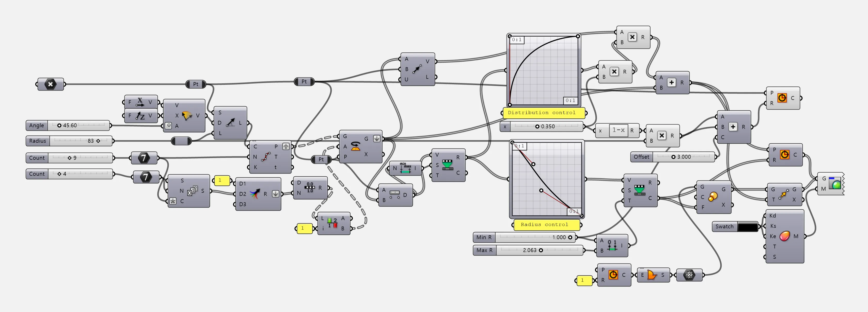Toggle the asterisk flag on input C

pos(173,201)
